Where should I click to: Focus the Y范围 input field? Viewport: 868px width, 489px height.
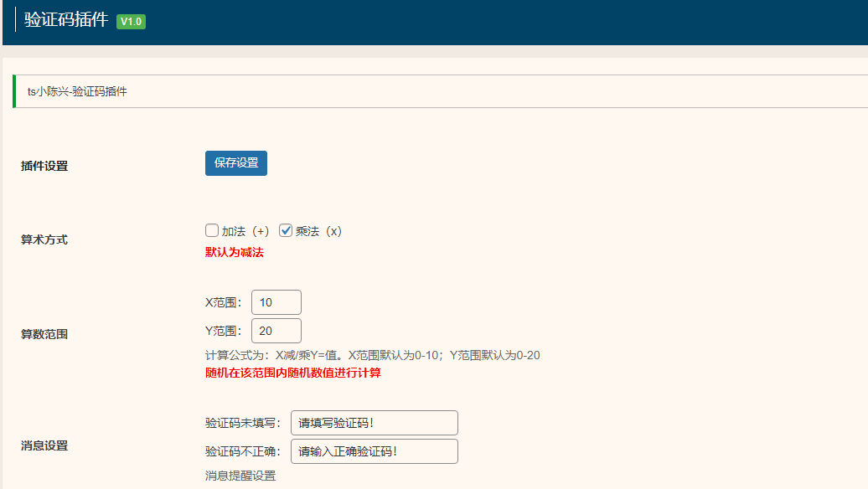click(x=276, y=331)
